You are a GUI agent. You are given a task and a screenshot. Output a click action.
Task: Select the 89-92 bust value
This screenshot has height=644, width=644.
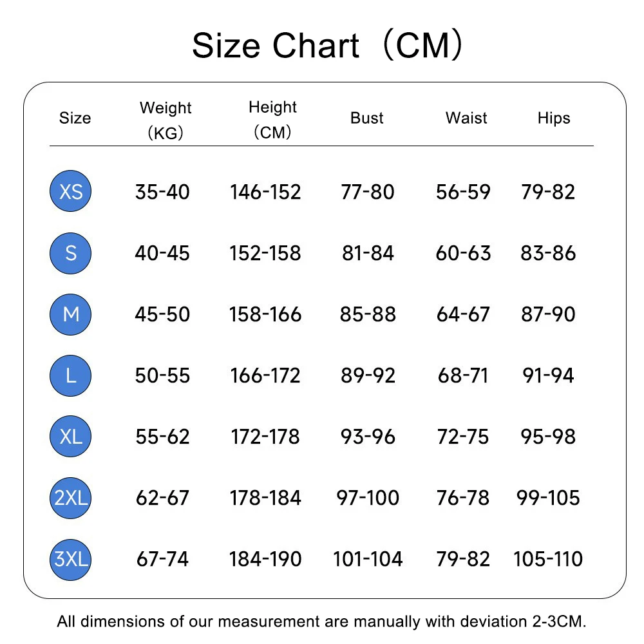click(368, 375)
